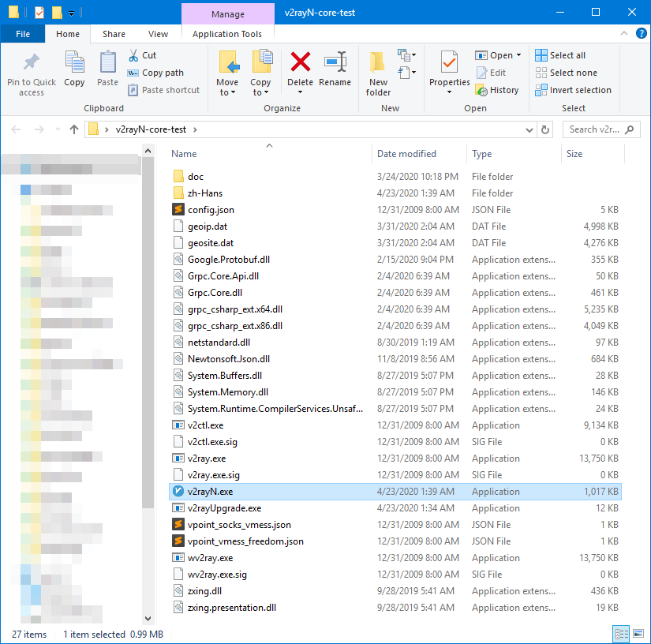Screen dimensions: 651x644
Task: Select geoip.dat file
Action: pos(395,227)
